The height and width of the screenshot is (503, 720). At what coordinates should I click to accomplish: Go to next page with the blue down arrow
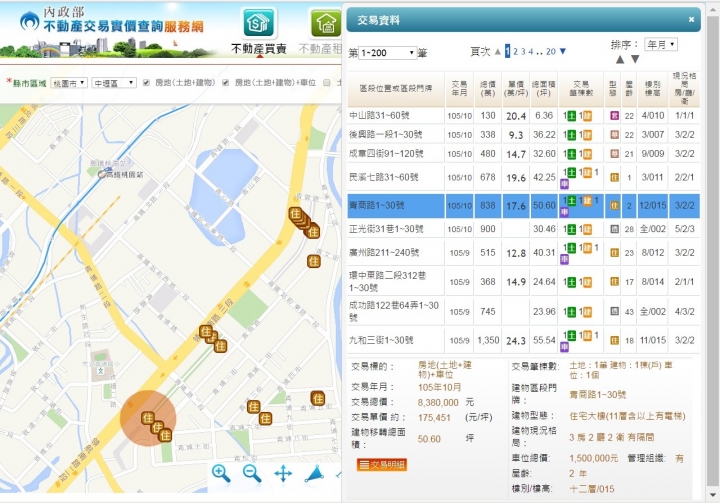click(563, 51)
